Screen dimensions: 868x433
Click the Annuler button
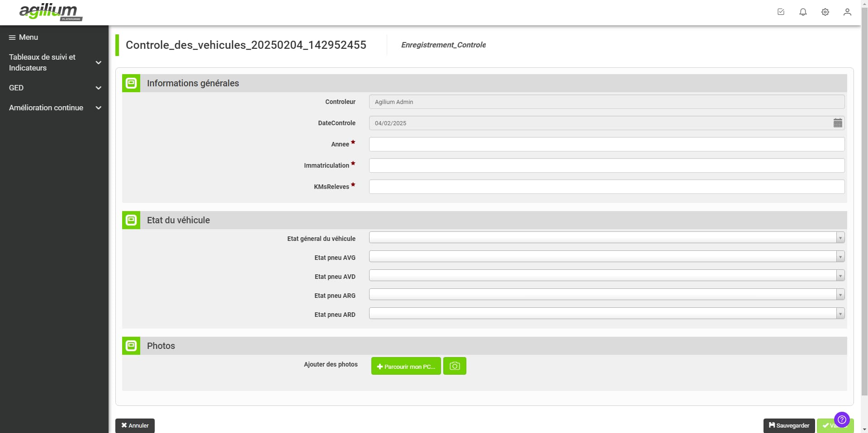135,425
